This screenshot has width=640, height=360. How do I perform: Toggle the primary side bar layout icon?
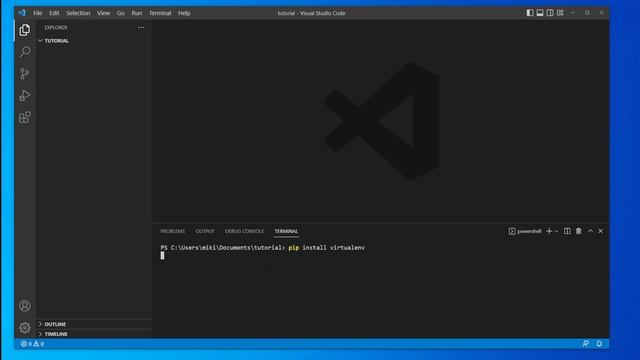pos(530,13)
